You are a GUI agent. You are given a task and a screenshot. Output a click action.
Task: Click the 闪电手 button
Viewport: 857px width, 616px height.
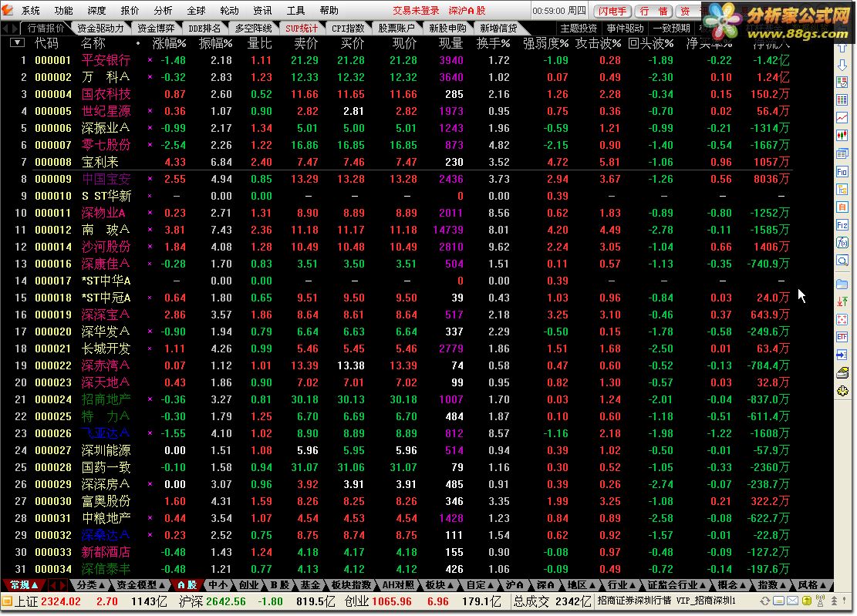click(612, 11)
